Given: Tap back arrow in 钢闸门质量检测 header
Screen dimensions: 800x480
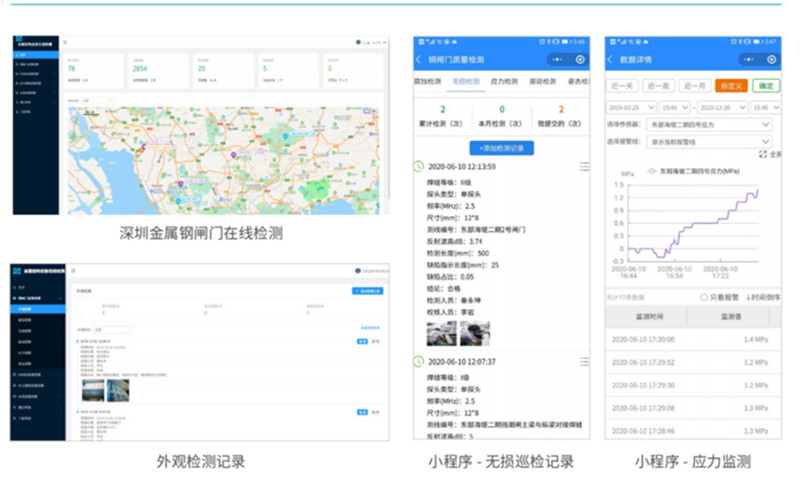Looking at the screenshot, I should point(420,61).
